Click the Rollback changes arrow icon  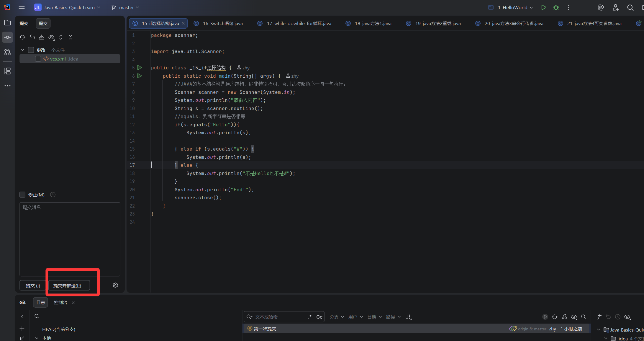click(32, 37)
